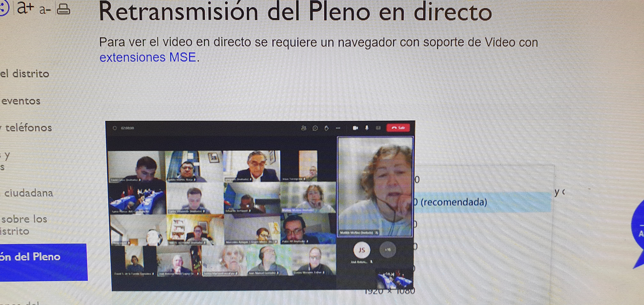
Task: Toggle the microphone icon in meeting toolbar
Action: point(367,128)
